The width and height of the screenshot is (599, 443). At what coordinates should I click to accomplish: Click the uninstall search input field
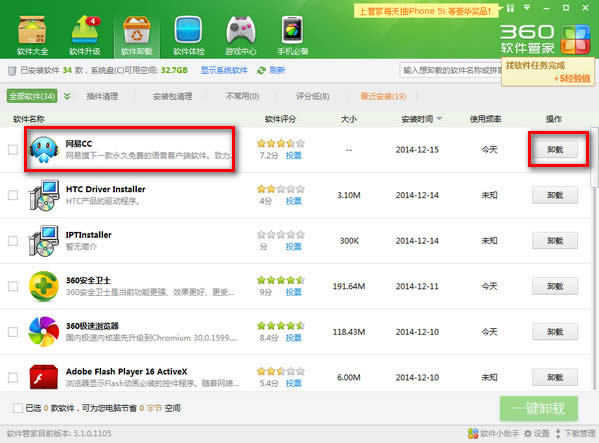[x=451, y=70]
